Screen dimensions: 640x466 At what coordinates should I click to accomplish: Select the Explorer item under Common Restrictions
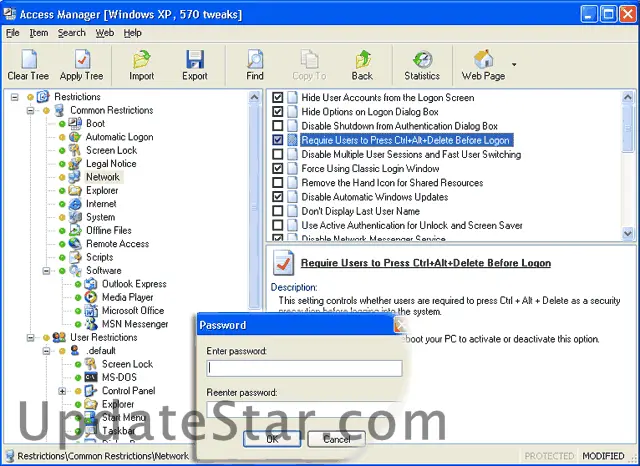point(102,191)
